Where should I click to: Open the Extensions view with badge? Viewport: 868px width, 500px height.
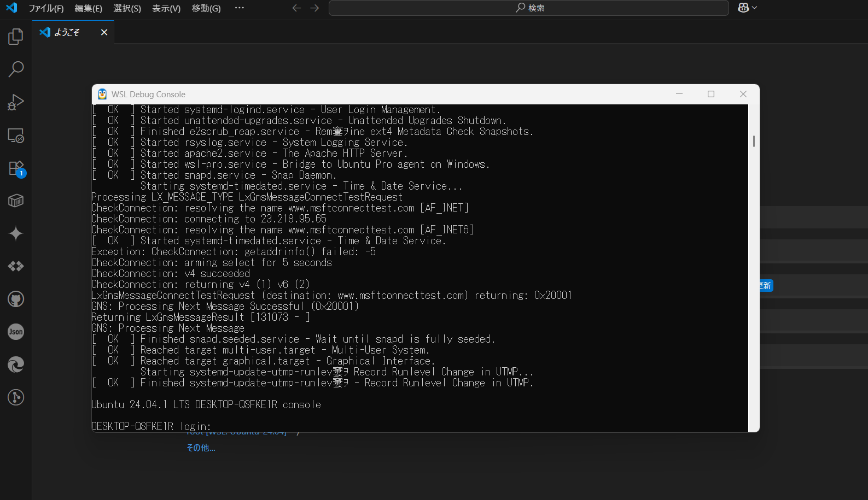point(16,168)
